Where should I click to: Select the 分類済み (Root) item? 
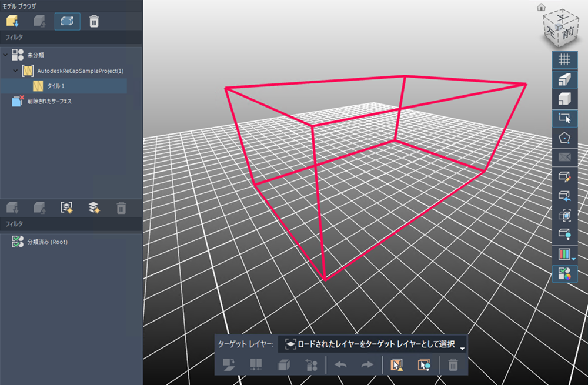click(x=40, y=242)
